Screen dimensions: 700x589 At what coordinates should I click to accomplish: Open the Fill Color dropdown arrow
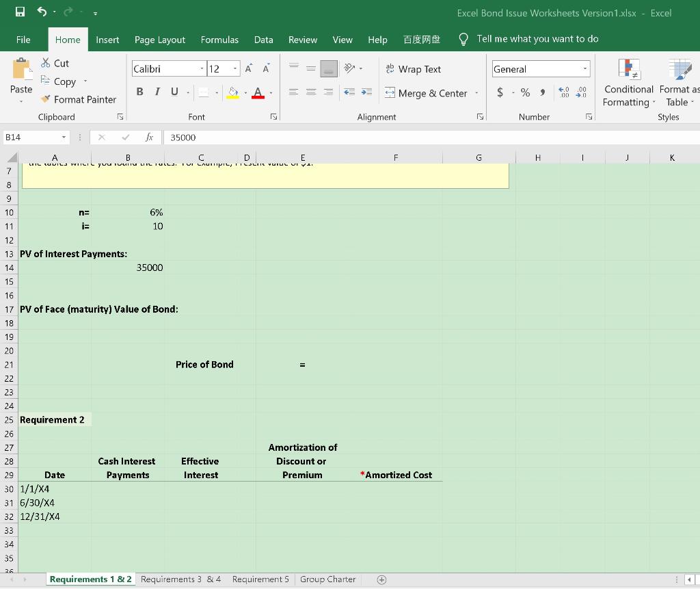coord(246,93)
